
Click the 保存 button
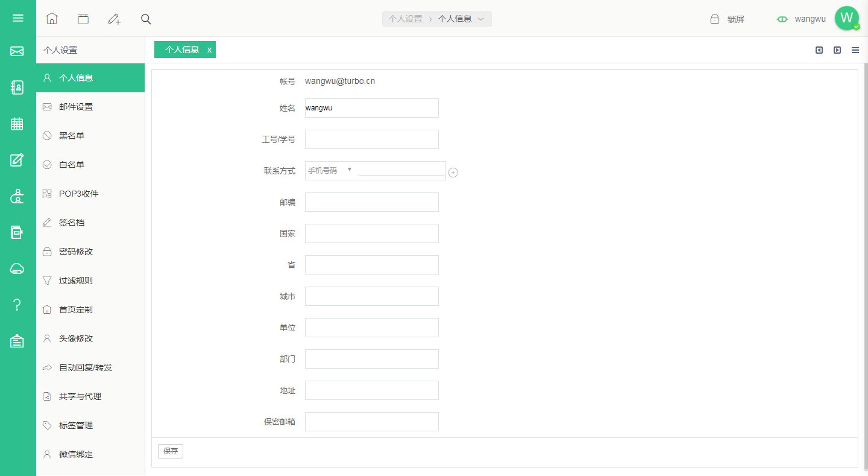[x=171, y=451]
